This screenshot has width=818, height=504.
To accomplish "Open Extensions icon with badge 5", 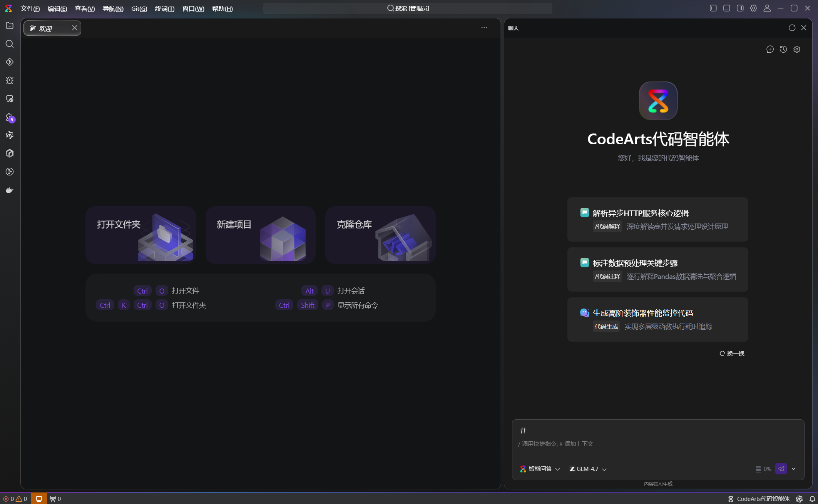I will pos(10,117).
